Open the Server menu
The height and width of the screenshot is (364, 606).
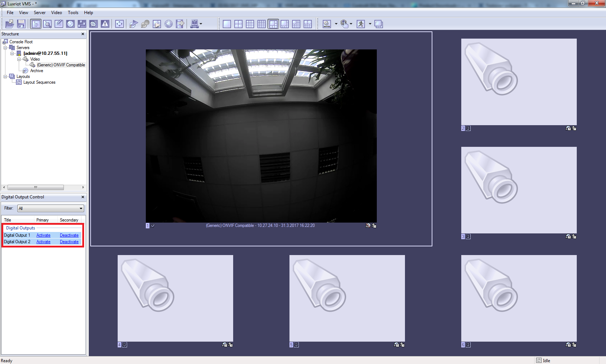(x=39, y=13)
